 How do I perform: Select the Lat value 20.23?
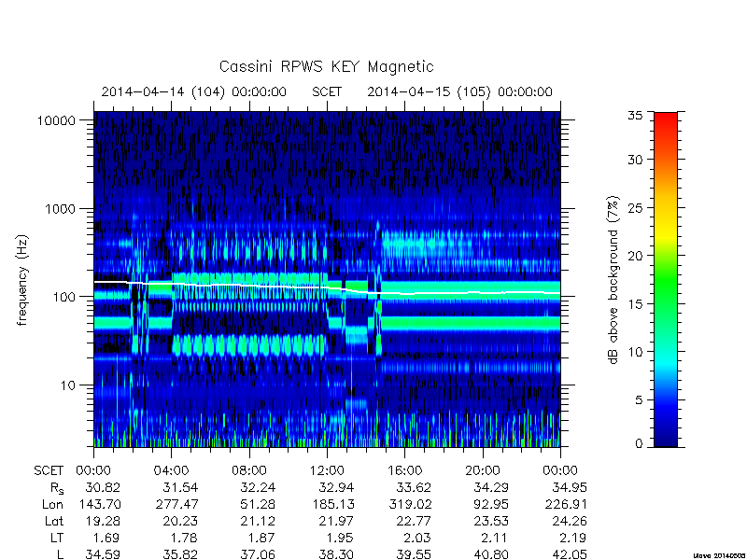coord(180,522)
